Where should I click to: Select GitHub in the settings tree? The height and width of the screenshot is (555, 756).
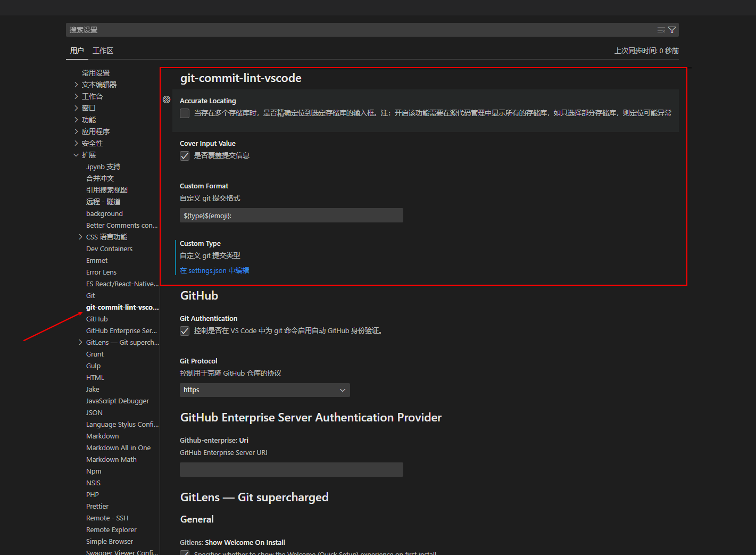pyautogui.click(x=97, y=319)
